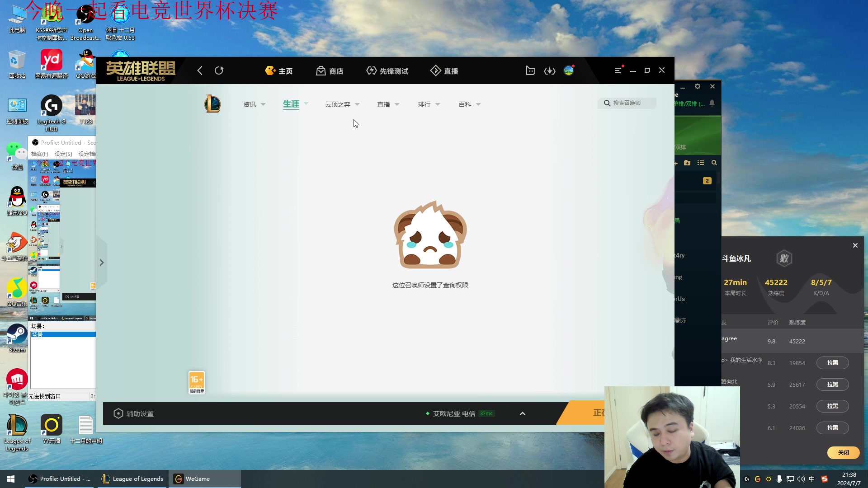
Task: Open the user avatar in WeGame header
Action: [569, 70]
